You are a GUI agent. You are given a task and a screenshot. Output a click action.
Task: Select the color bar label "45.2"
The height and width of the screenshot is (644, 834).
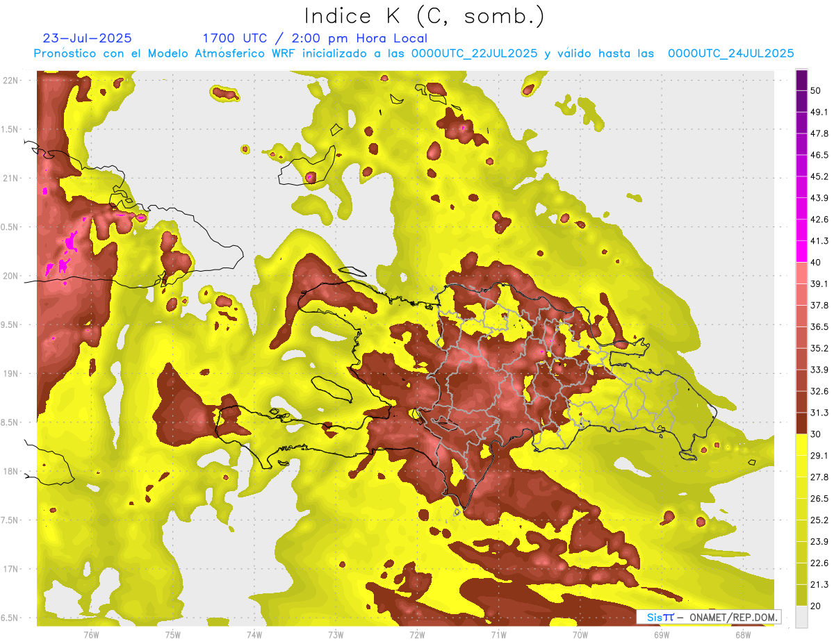coord(819,176)
